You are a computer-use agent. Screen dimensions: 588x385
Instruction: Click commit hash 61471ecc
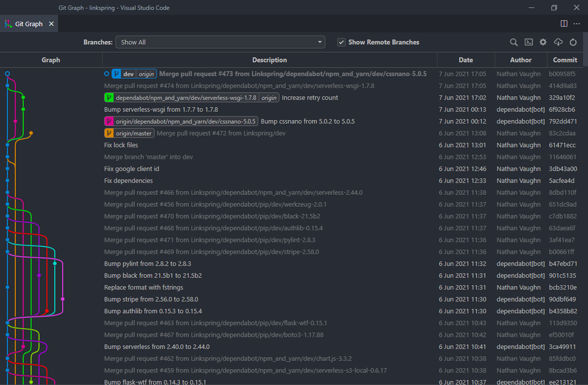(562, 145)
